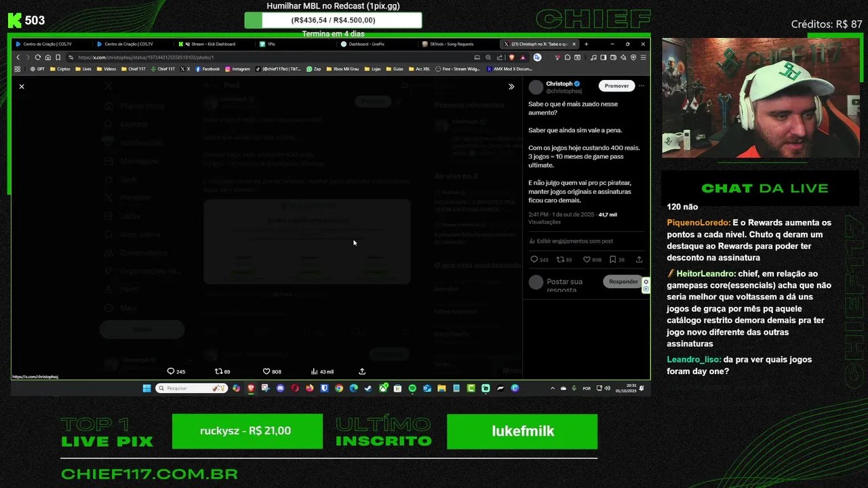868x488 pixels.
Task: Open the AMX Mod X Docum... bookmark
Action: tap(509, 68)
